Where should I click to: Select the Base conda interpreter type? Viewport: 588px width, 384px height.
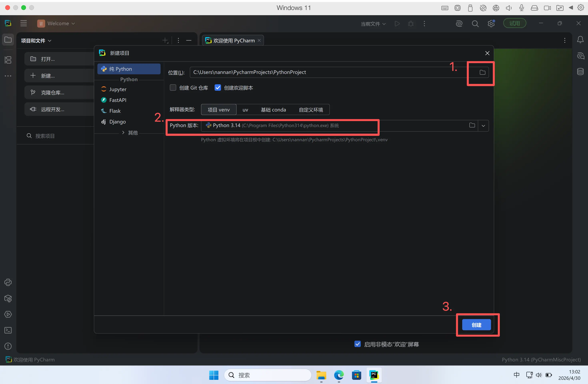(273, 109)
